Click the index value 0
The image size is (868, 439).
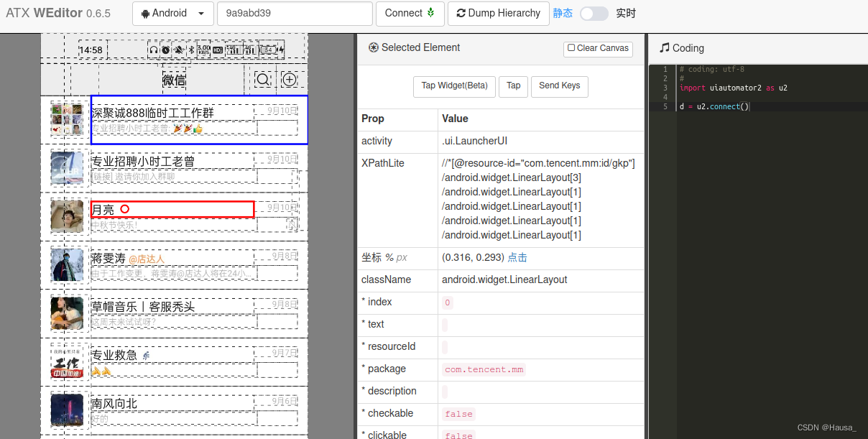(x=448, y=302)
